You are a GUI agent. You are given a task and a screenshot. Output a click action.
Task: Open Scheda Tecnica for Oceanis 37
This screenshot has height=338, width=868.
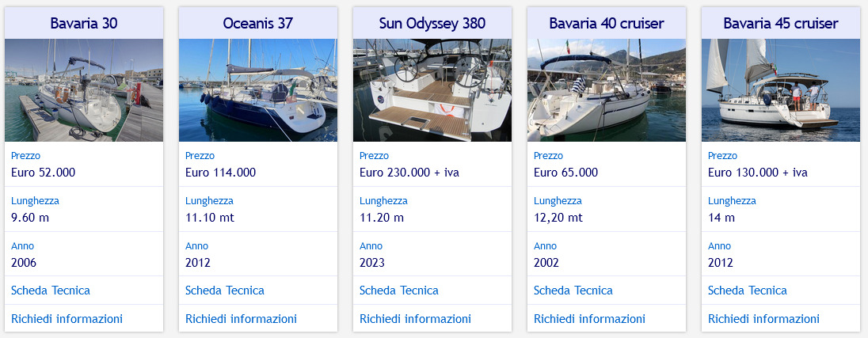tap(225, 291)
